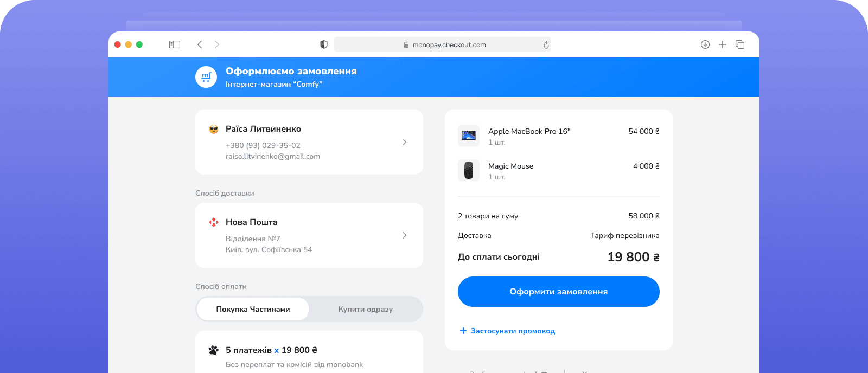Image resolution: width=868 pixels, height=373 pixels.
Task: Expand the Нова Пошта delivery chevron
Action: (x=405, y=235)
